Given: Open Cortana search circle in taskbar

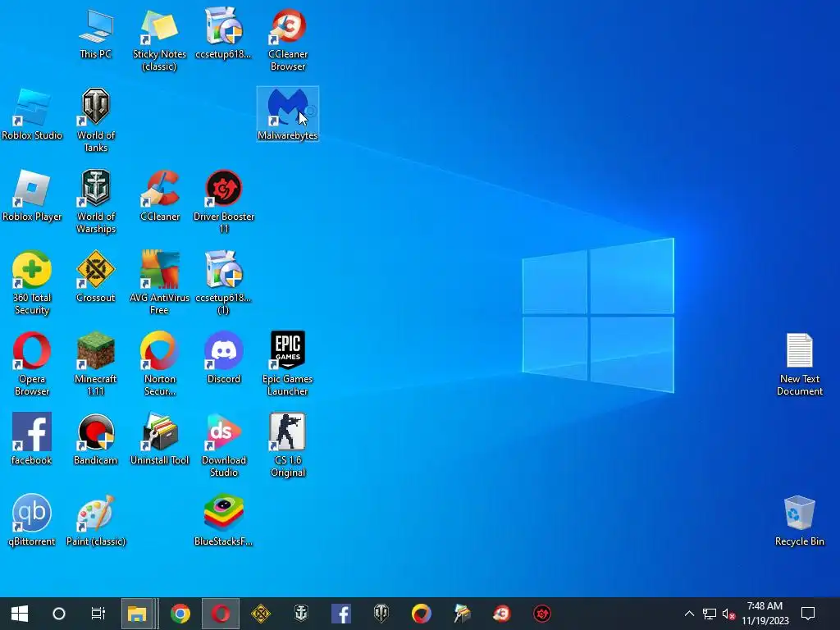Looking at the screenshot, I should 59,614.
